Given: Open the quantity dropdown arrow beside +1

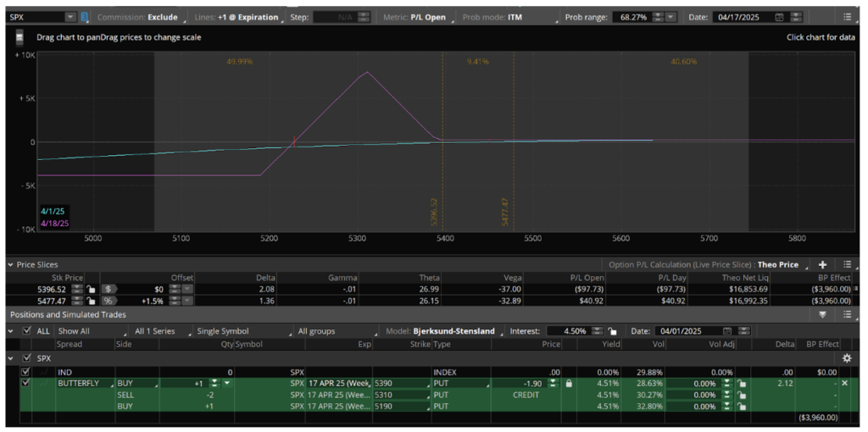Looking at the screenshot, I should [225, 383].
